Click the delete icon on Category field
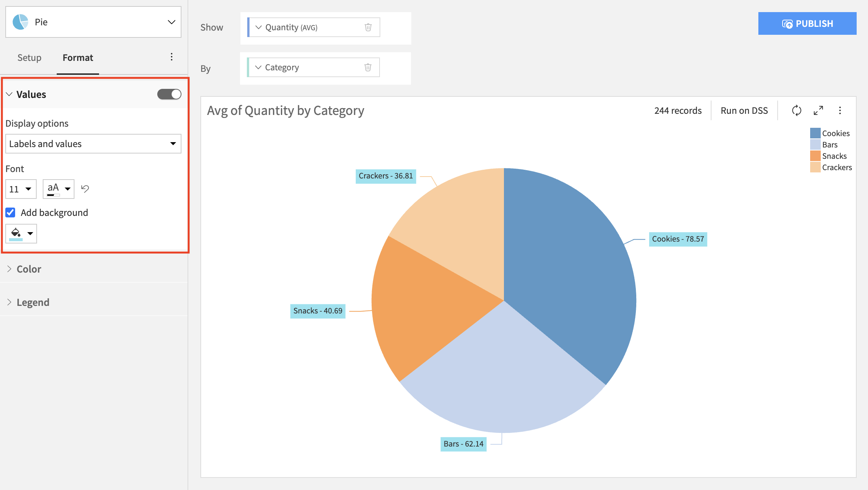Viewport: 868px width, 490px height. click(x=368, y=67)
